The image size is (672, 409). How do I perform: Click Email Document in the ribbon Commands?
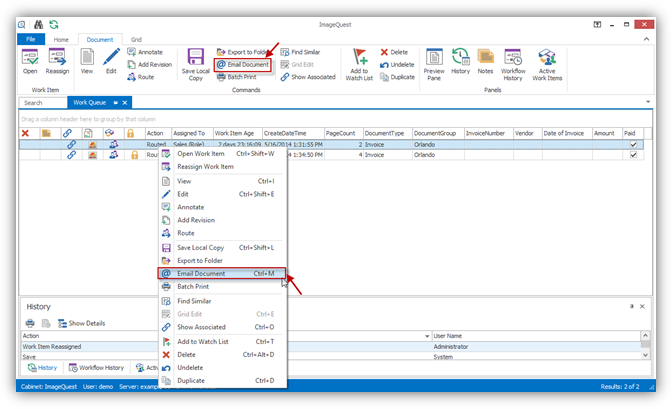click(243, 64)
